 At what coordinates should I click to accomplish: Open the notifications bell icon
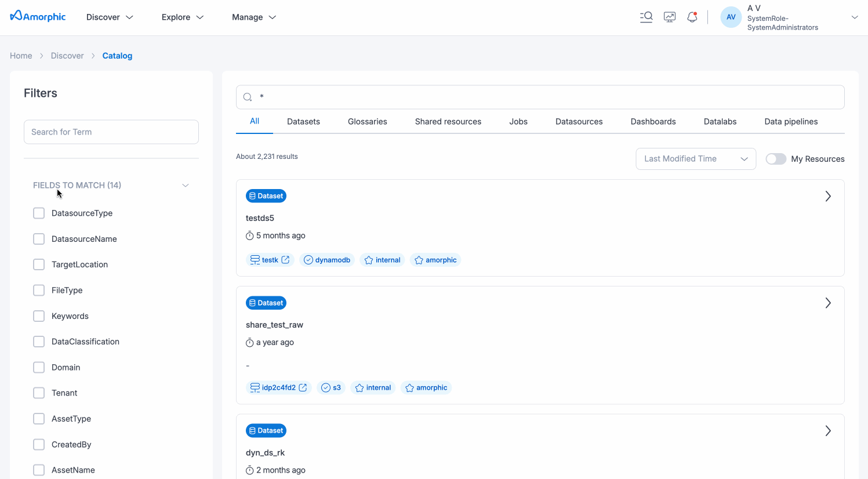pyautogui.click(x=692, y=17)
